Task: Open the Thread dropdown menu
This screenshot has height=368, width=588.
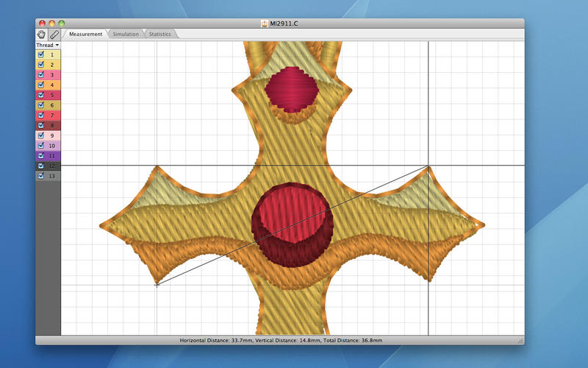Action: point(48,45)
